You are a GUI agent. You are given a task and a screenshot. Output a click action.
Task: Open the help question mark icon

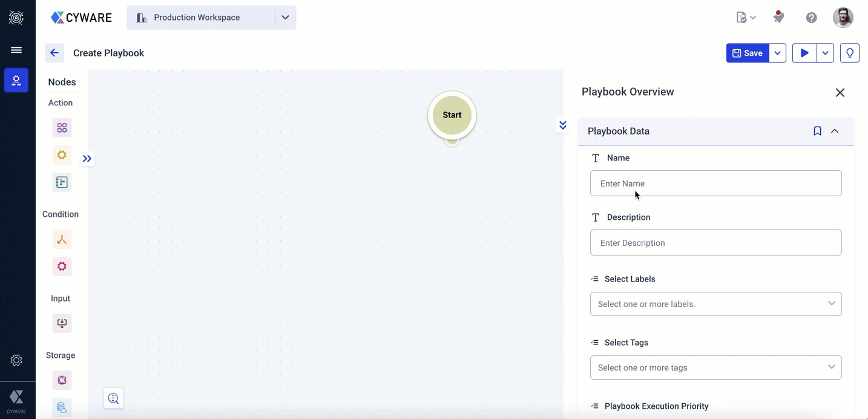point(811,18)
